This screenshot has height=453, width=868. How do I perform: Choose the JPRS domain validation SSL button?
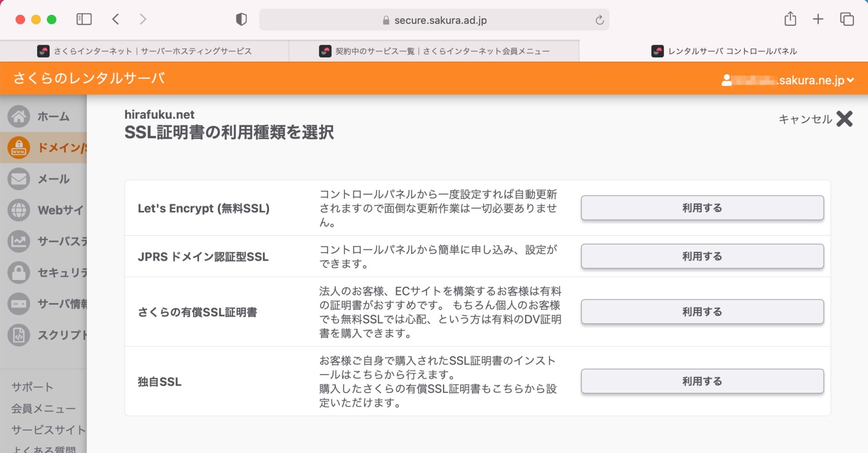pyautogui.click(x=702, y=256)
